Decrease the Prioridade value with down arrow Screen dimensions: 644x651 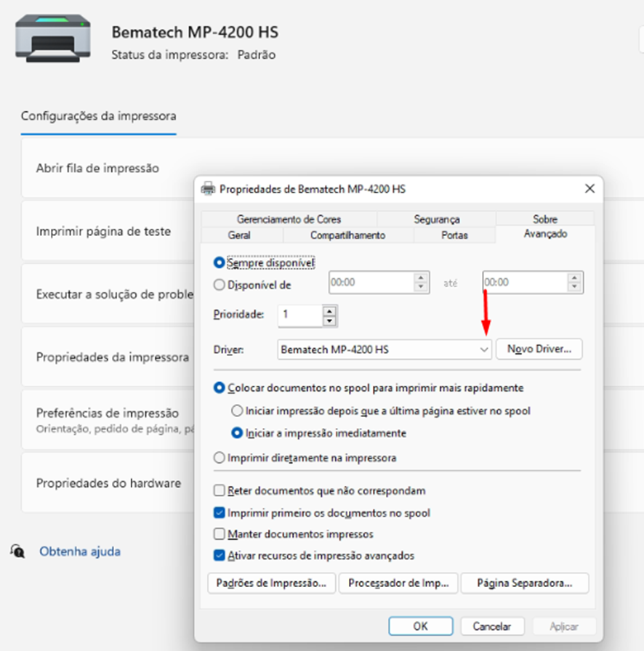329,321
